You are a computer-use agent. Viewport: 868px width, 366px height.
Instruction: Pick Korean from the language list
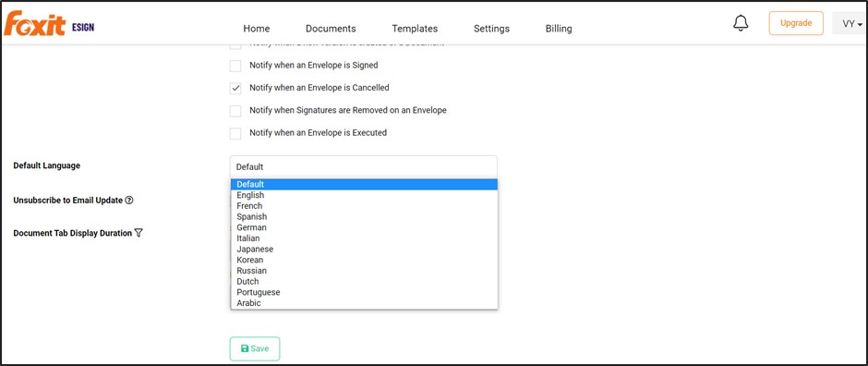click(x=364, y=261)
